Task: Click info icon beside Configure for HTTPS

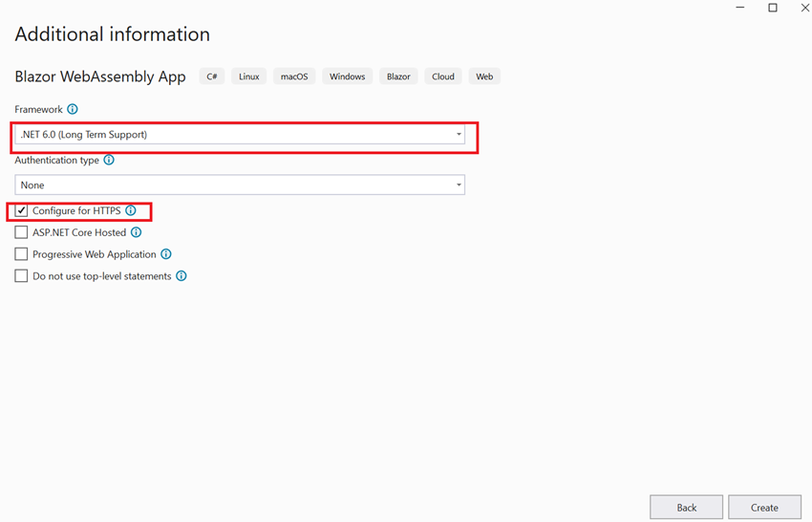Action: 131,210
